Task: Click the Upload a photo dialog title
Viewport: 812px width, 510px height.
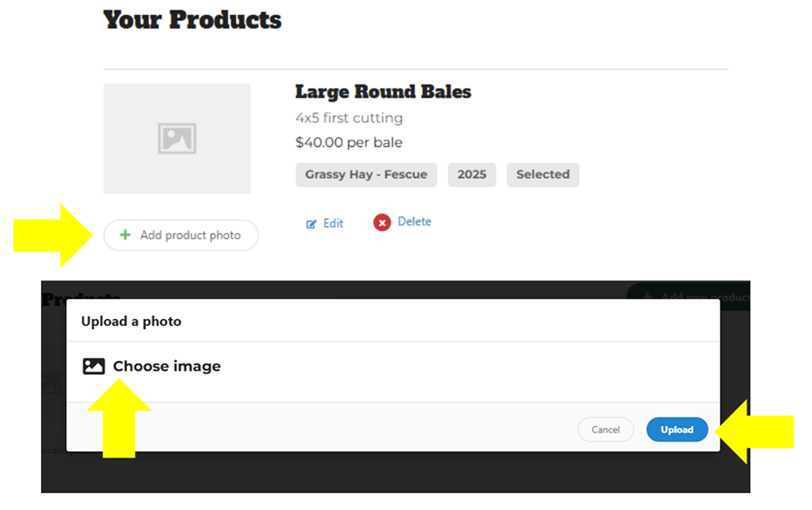Action: coord(131,321)
